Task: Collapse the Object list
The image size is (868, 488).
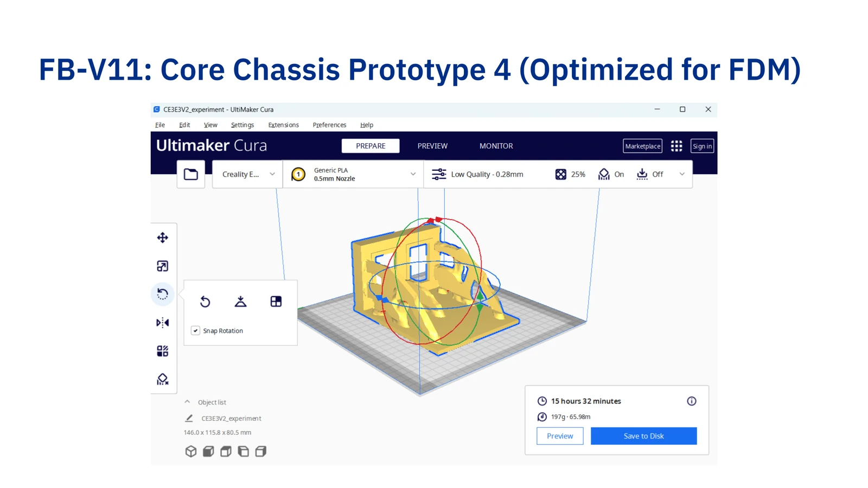Action: 187,402
